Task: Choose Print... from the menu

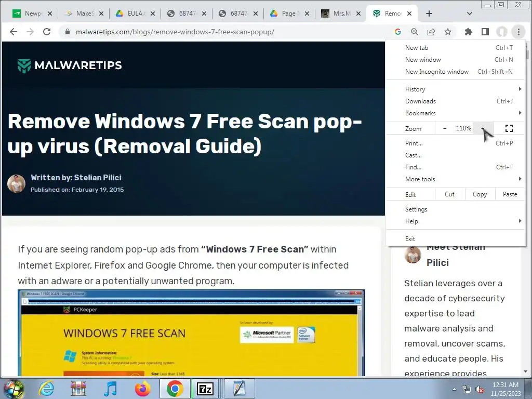Action: click(x=455, y=143)
